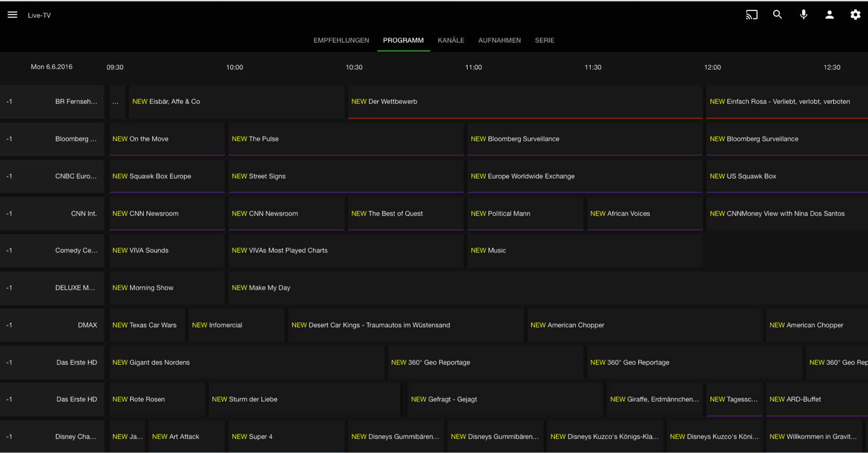
Task: Open US Squawk Box program
Action: pos(787,176)
